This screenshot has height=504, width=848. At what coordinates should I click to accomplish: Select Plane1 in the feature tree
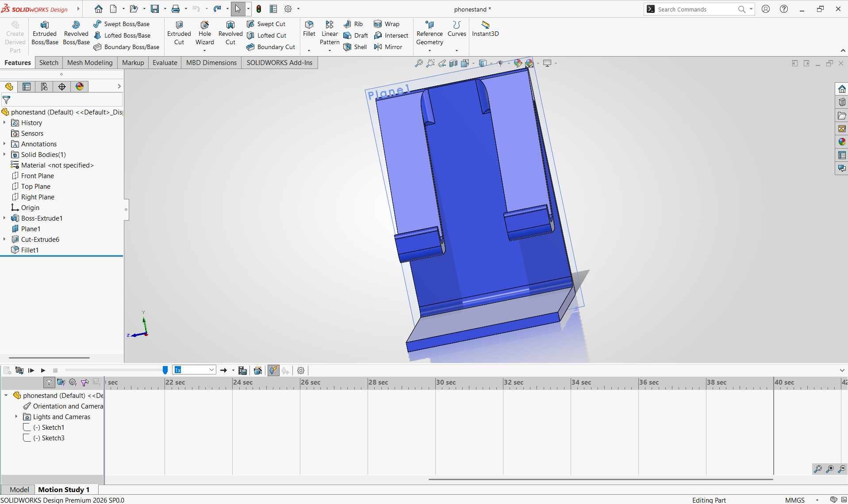[x=31, y=229]
